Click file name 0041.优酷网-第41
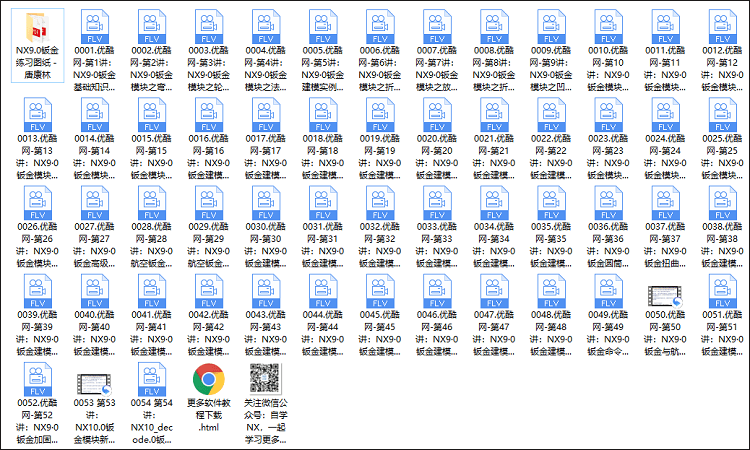Screen dimensions: 750x450 pos(152,332)
